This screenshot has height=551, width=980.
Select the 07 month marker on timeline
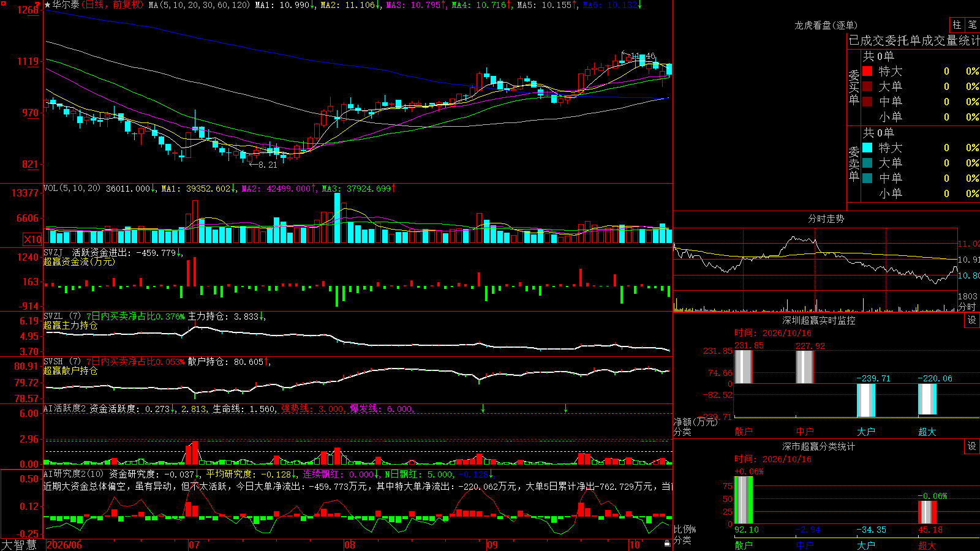coord(194,545)
